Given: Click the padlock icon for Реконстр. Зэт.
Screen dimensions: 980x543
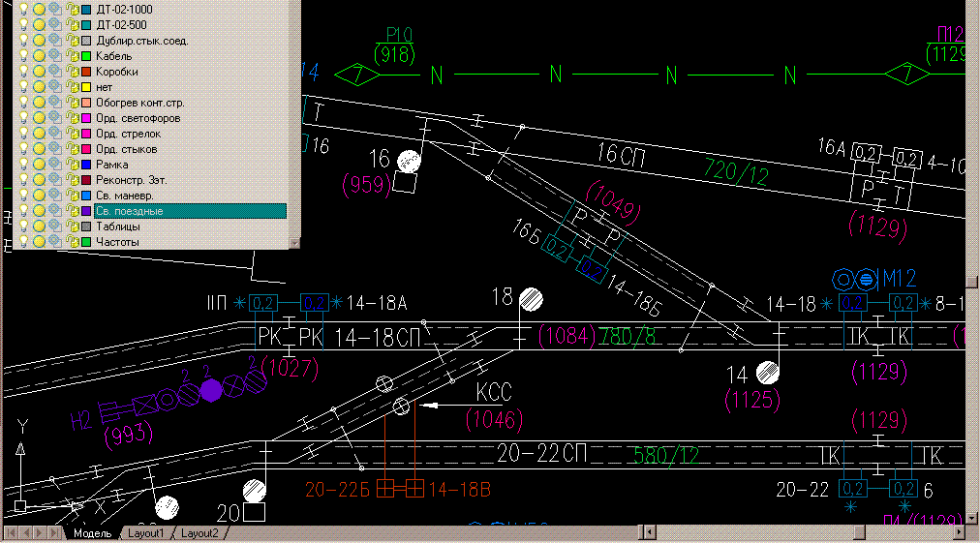Looking at the screenshot, I should (72, 180).
